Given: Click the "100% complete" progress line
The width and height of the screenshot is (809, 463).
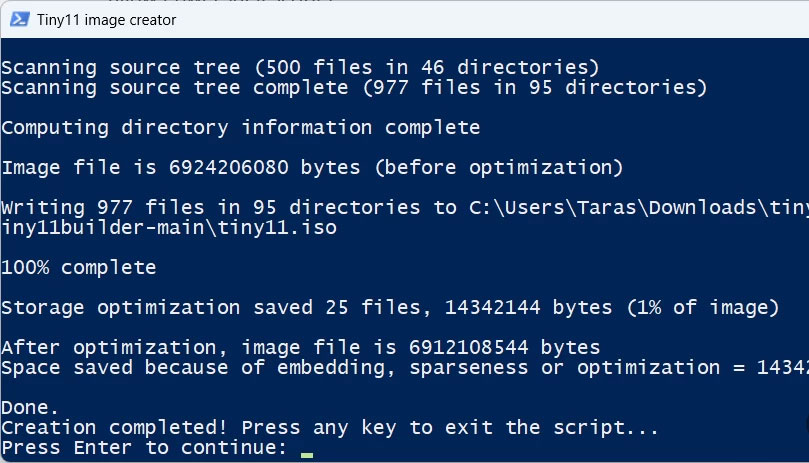Looking at the screenshot, I should click(78, 268).
